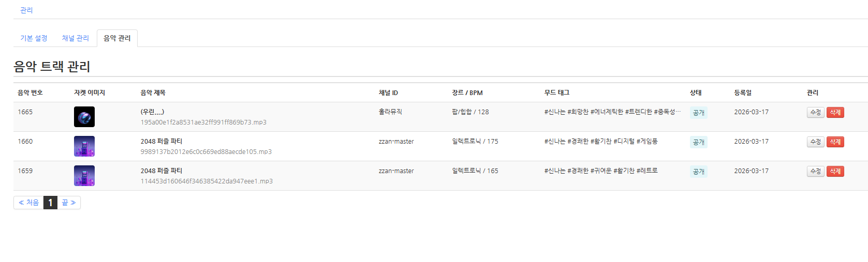
Task: Open jacket thumbnail for track 1660
Action: [84, 146]
